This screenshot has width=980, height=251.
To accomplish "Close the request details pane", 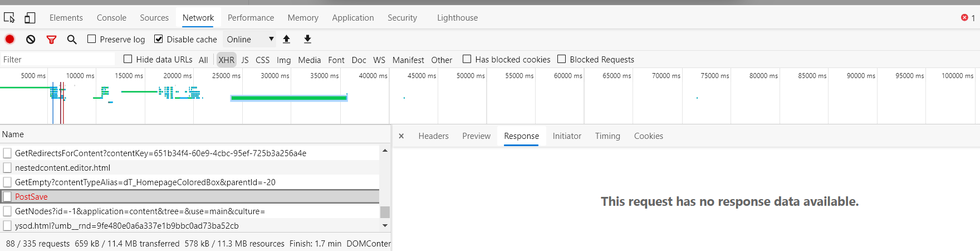I will click(x=401, y=136).
